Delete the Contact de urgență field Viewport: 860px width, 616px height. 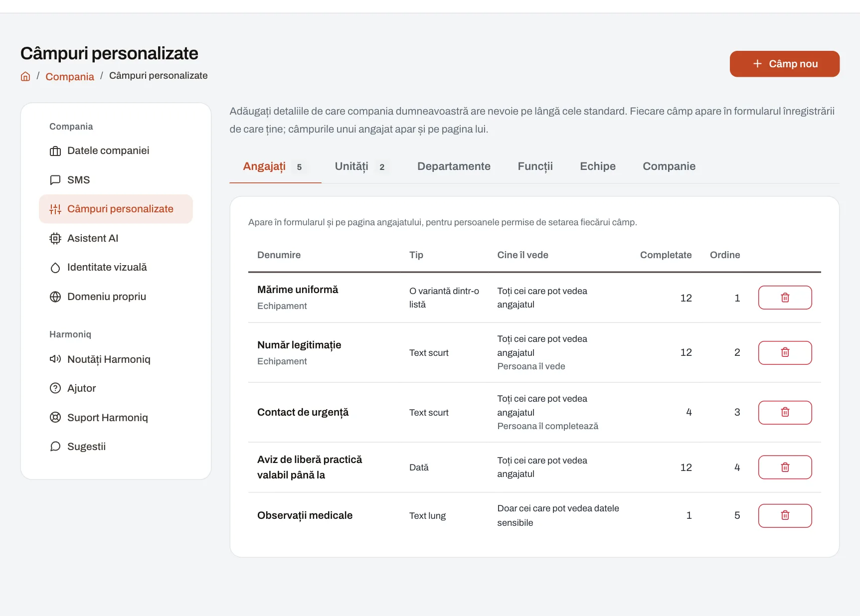[x=785, y=412]
